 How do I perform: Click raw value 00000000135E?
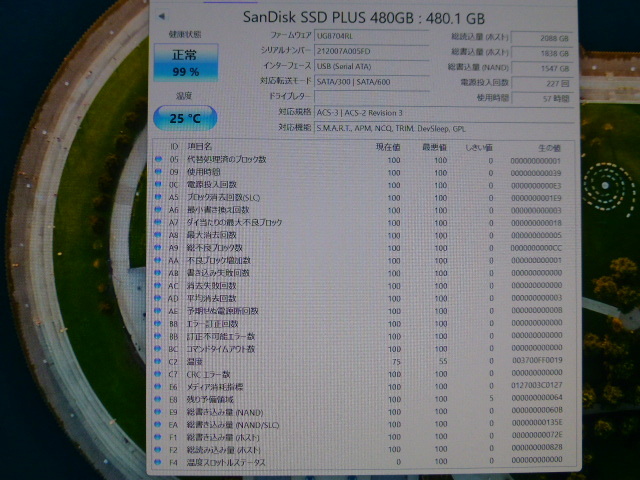pos(537,422)
